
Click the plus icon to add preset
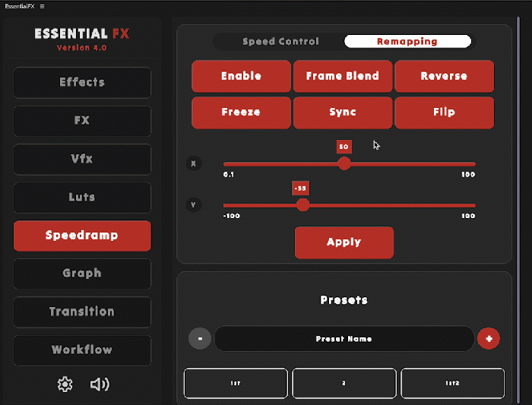click(x=489, y=339)
